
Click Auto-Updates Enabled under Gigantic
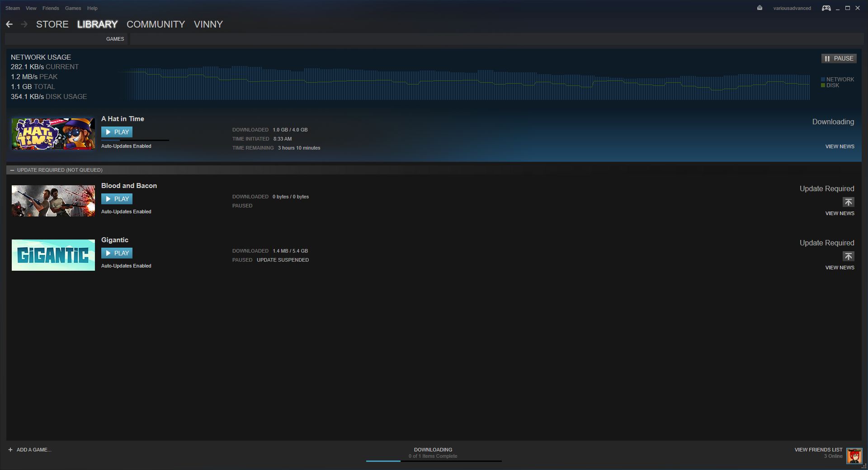126,266
